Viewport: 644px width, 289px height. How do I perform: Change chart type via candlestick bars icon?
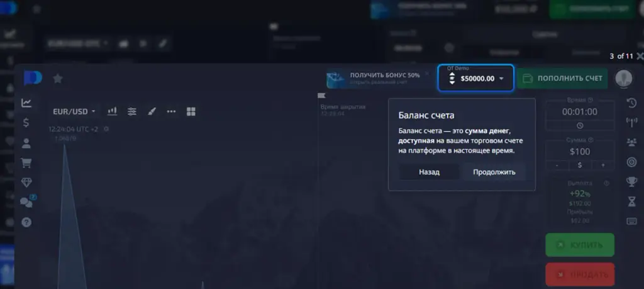tap(112, 111)
